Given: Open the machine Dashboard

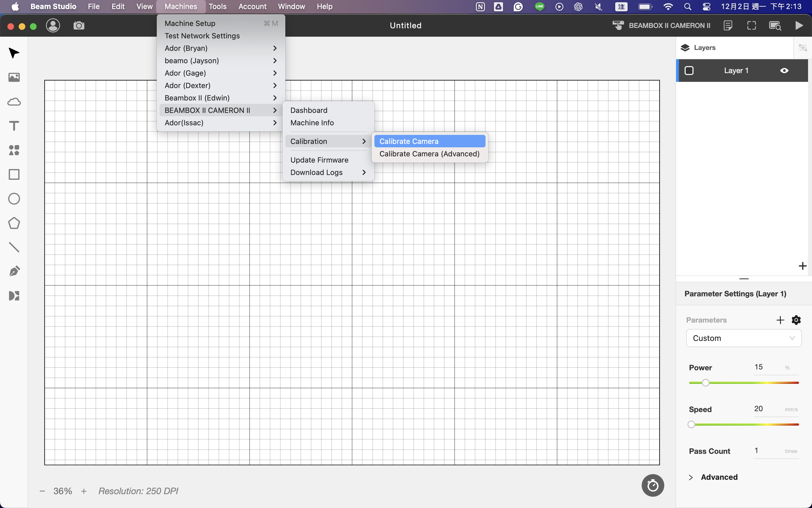Looking at the screenshot, I should point(328,110).
